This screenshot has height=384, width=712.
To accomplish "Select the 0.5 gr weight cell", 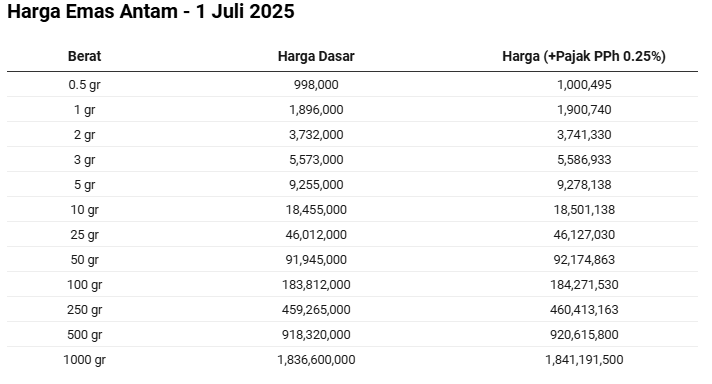I will [84, 85].
